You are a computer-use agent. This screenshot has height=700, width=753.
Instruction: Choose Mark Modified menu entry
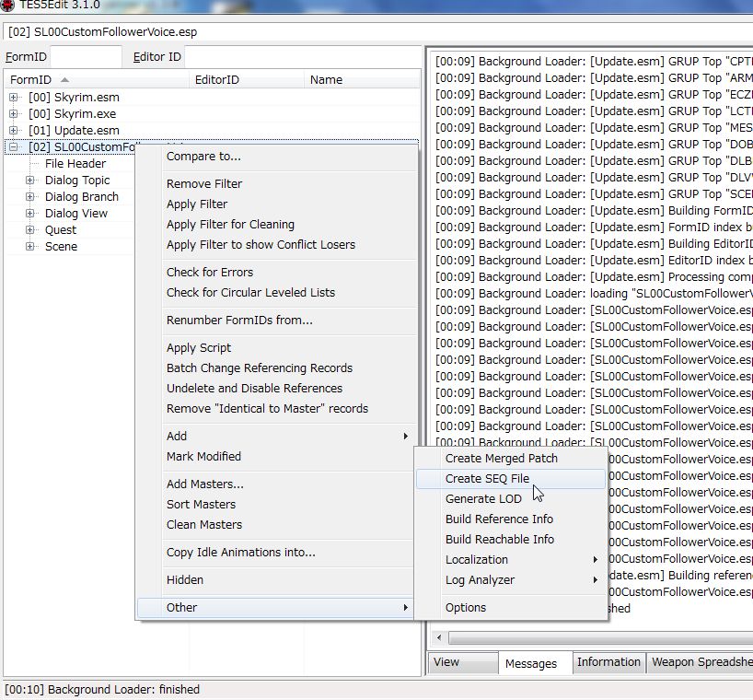(276, 457)
